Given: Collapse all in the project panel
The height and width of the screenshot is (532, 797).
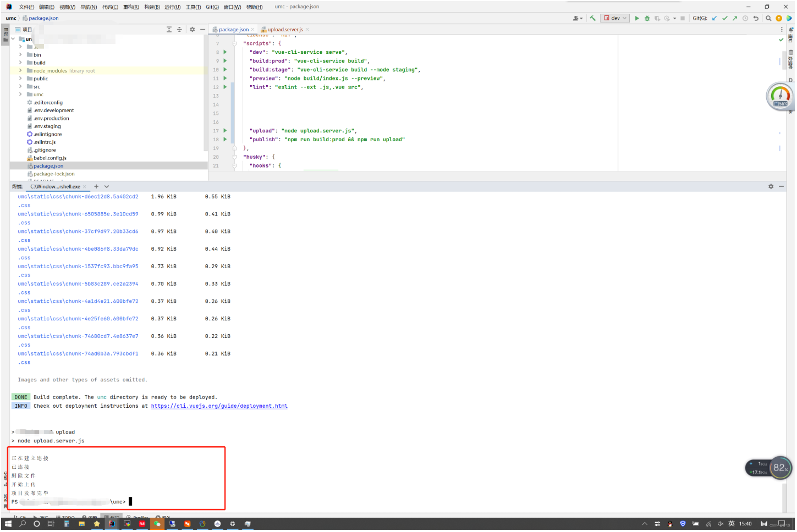Looking at the screenshot, I should click(179, 30).
